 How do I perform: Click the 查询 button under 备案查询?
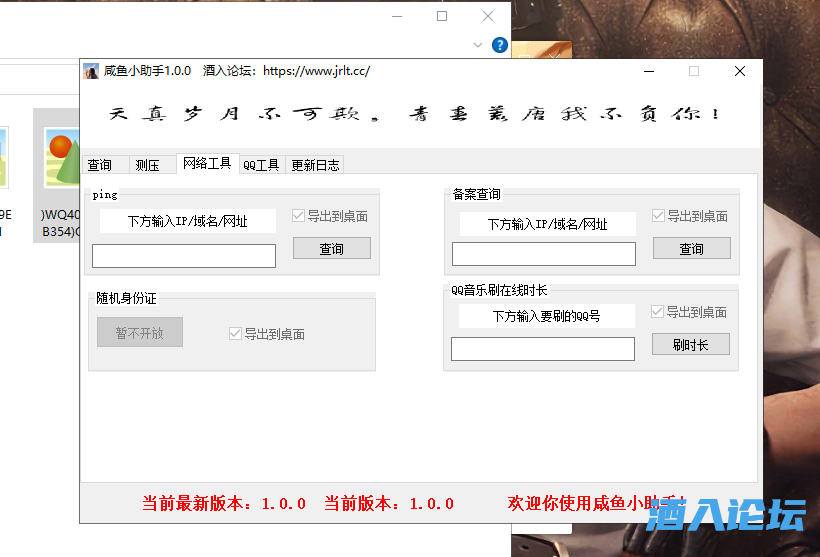point(691,248)
